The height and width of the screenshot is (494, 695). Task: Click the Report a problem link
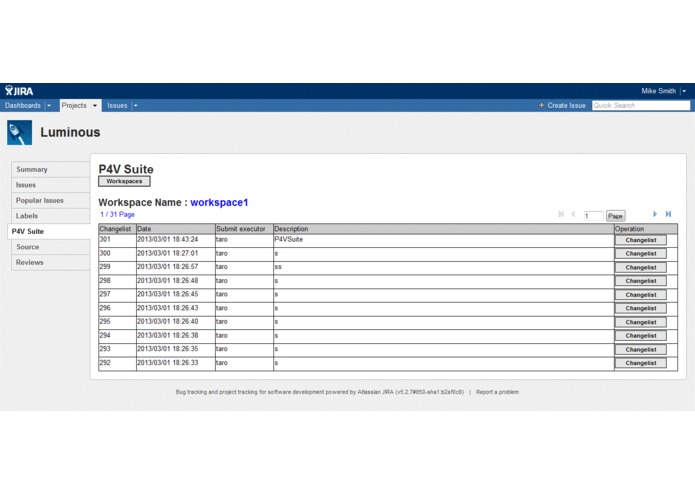coord(497,392)
